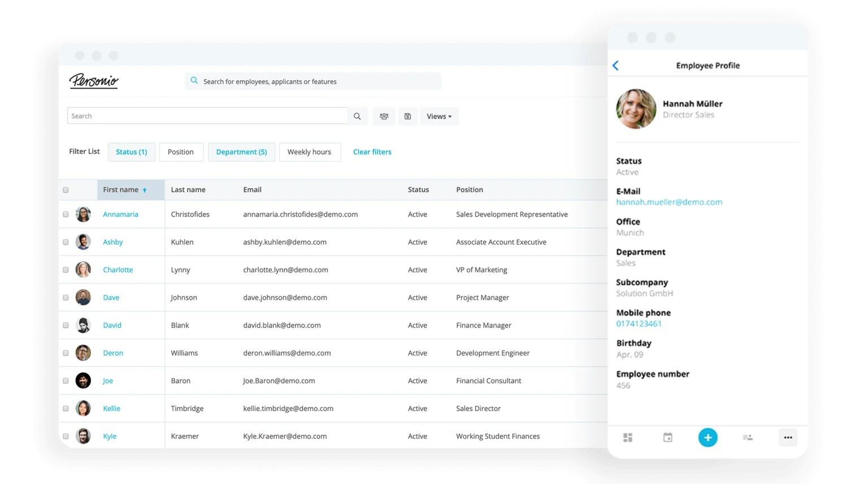Click VP of Marketing position cell

pos(481,270)
